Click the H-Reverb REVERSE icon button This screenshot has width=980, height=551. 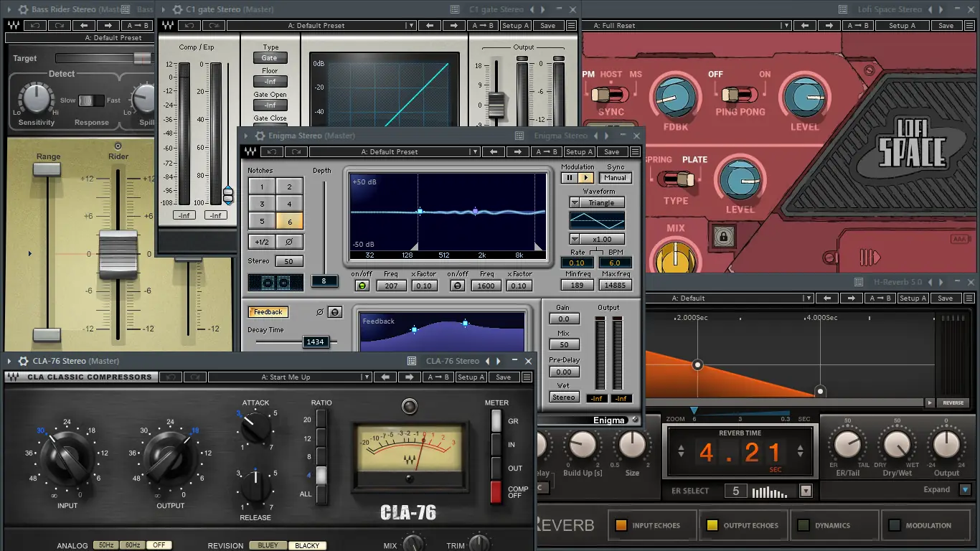953,403
